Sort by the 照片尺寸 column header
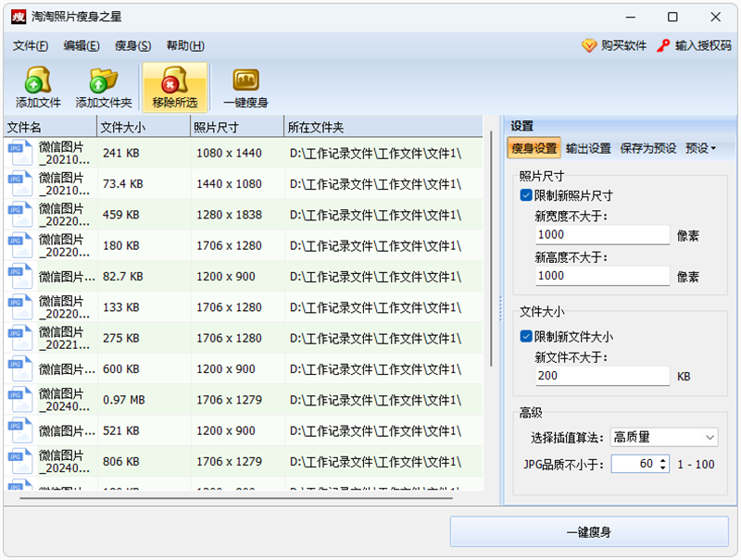Viewport: 741px width, 560px height. coord(237,127)
